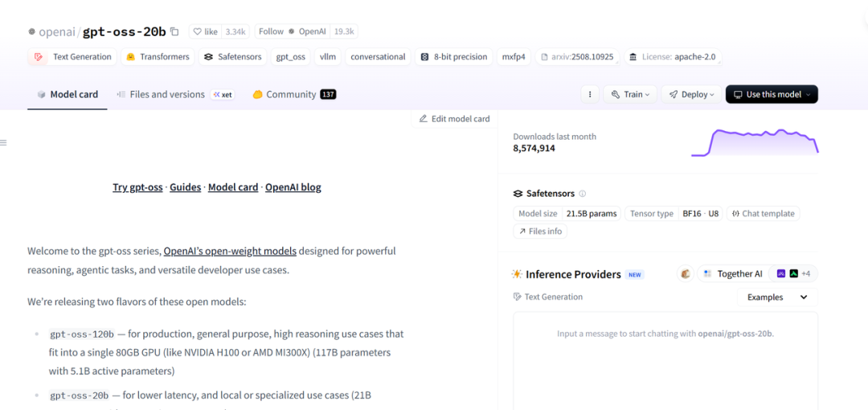Click the openai organization name link
The height and width of the screenshot is (410, 868).
point(57,31)
